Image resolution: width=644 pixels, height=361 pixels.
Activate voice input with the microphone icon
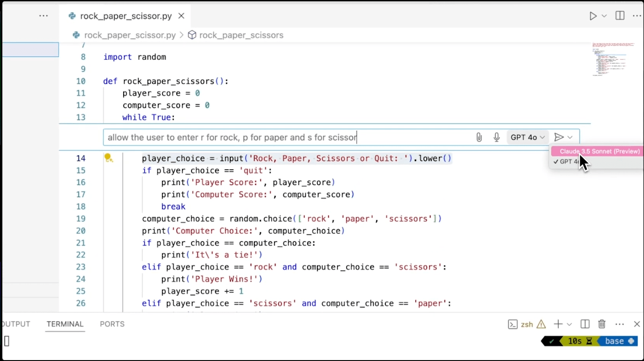coord(496,137)
